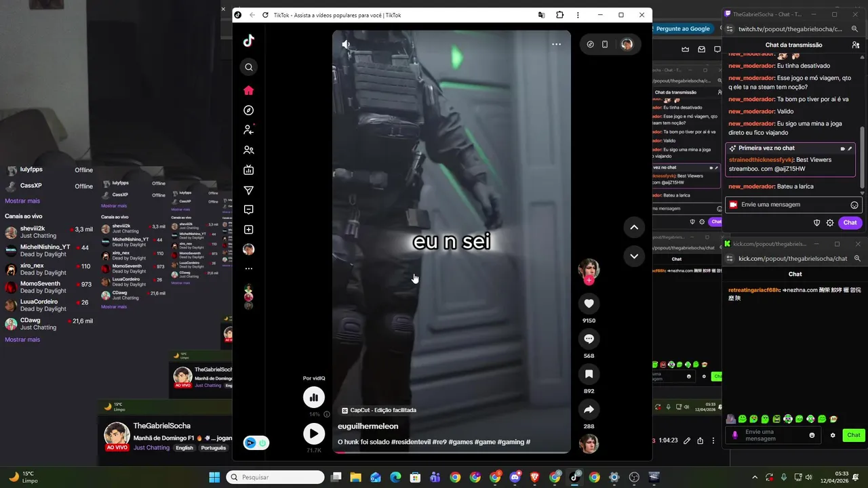Image resolution: width=868 pixels, height=488 pixels.
Task: Open CapCut - Edição facilitada link
Action: [x=379, y=410]
